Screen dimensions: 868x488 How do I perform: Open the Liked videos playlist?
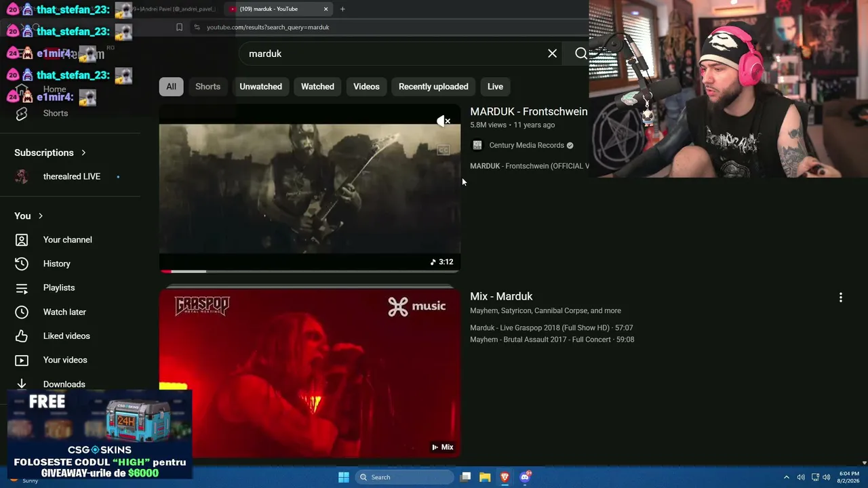coord(66,336)
